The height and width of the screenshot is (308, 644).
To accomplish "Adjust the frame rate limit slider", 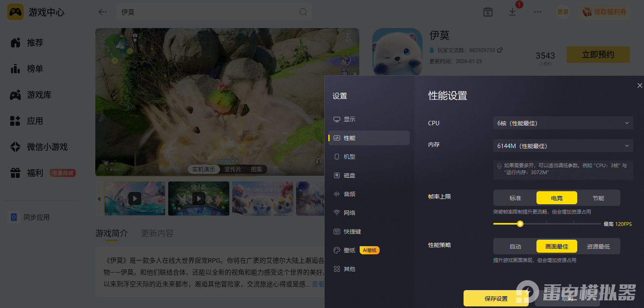I will pos(520,224).
